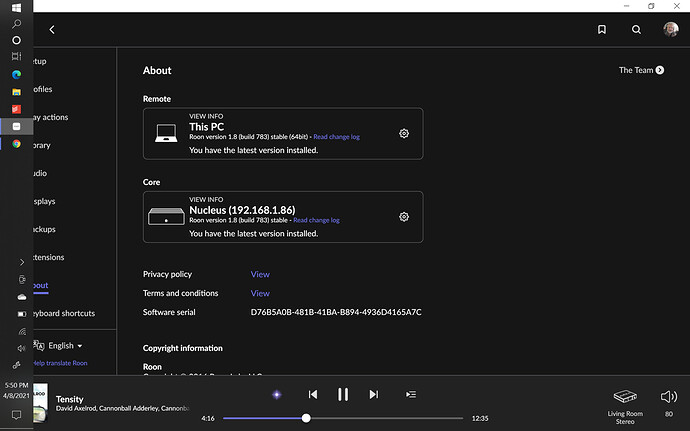Open File Explorer from taskbar
The image size is (690, 431).
click(x=16, y=92)
